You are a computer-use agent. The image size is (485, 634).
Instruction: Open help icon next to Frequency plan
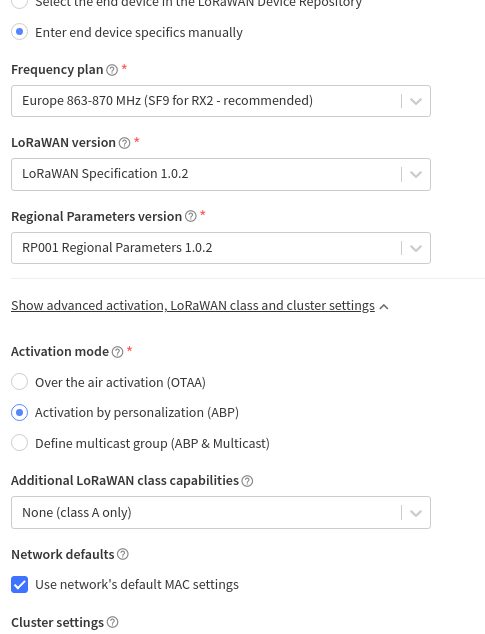click(x=112, y=70)
